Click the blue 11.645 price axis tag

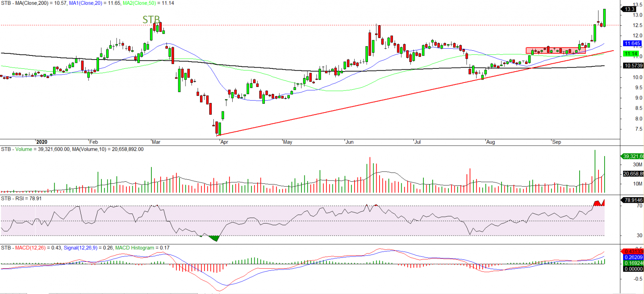click(632, 43)
